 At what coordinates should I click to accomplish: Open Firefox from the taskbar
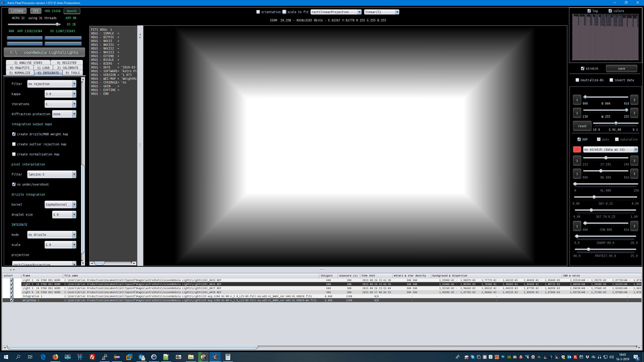click(55, 357)
